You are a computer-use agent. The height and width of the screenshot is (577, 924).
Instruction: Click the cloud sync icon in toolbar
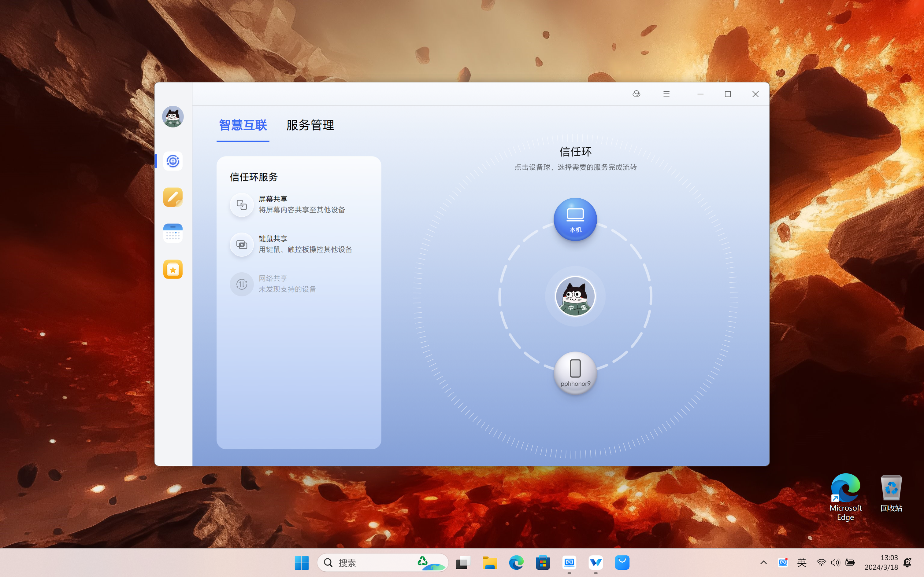coord(636,94)
